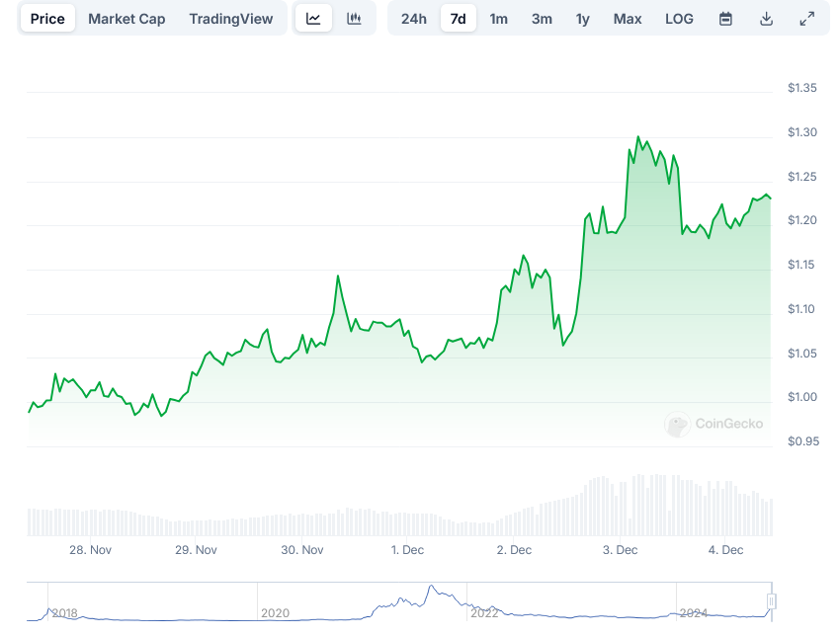Switch to the Market Cap tab
This screenshot has width=840, height=636.
pos(126,19)
